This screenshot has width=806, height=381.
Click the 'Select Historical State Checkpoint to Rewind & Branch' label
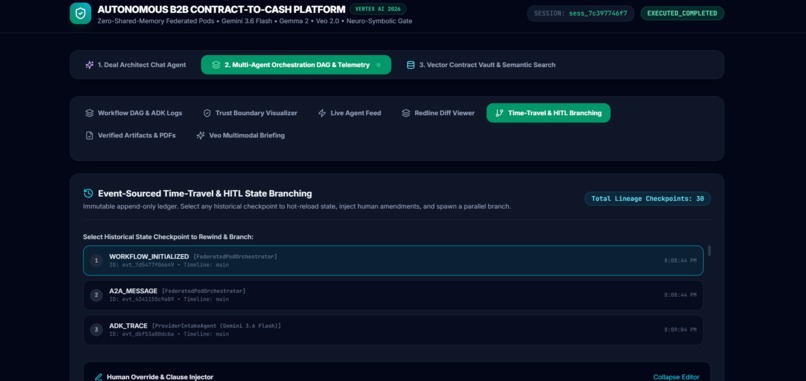point(168,237)
